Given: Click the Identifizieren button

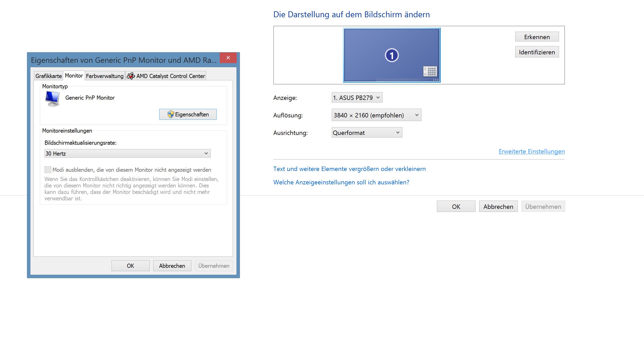Looking at the screenshot, I should tap(537, 52).
